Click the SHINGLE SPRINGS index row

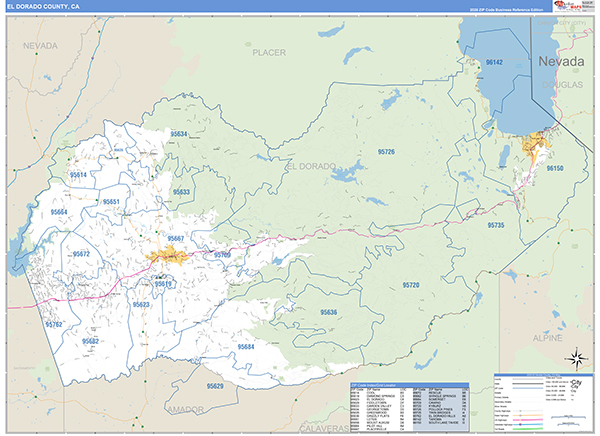point(441,396)
